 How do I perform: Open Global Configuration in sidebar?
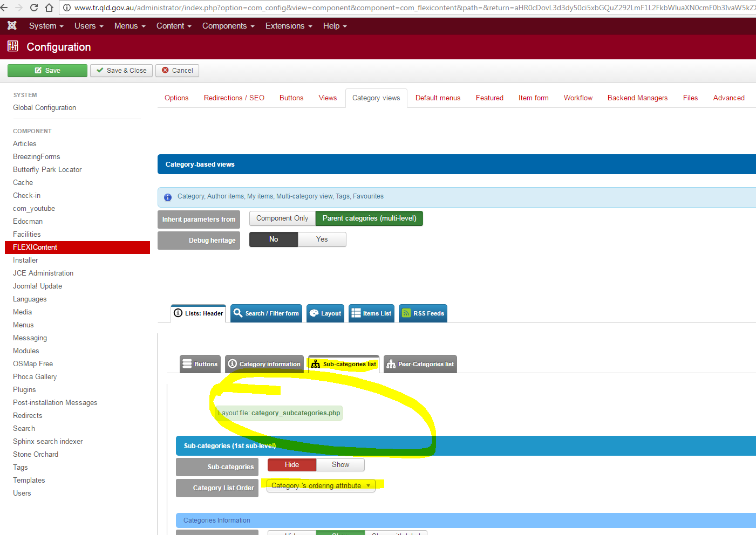coord(45,108)
